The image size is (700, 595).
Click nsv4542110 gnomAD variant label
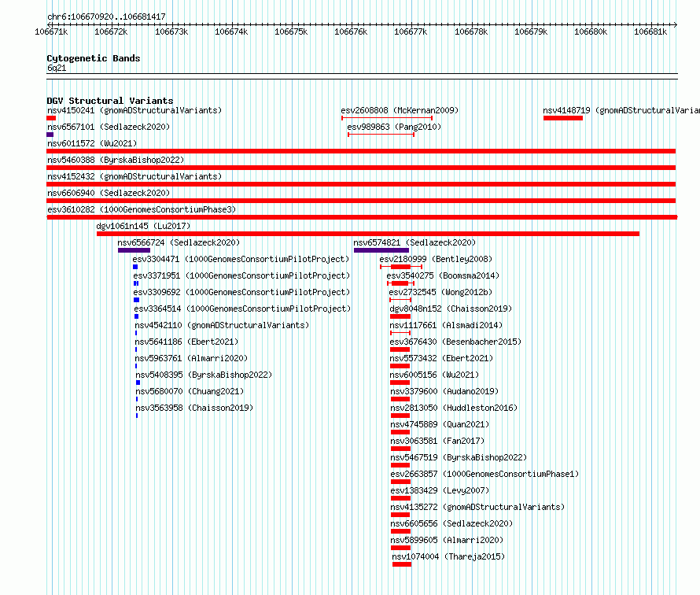pyautogui.click(x=222, y=325)
